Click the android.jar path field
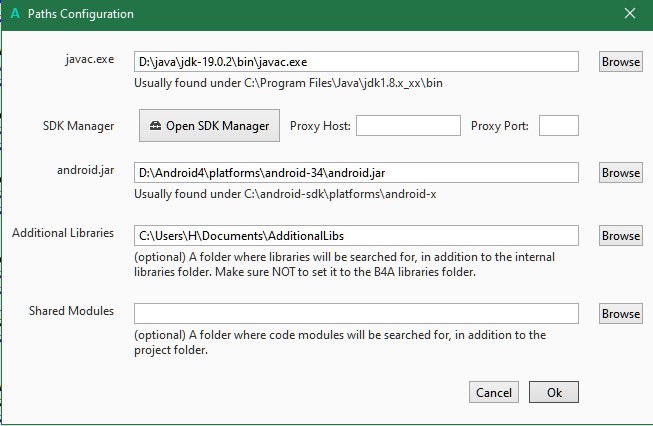 pos(356,173)
